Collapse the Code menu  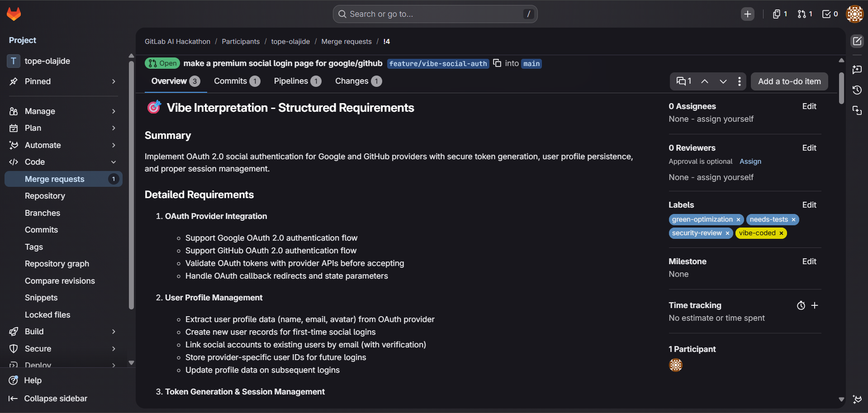pos(63,162)
